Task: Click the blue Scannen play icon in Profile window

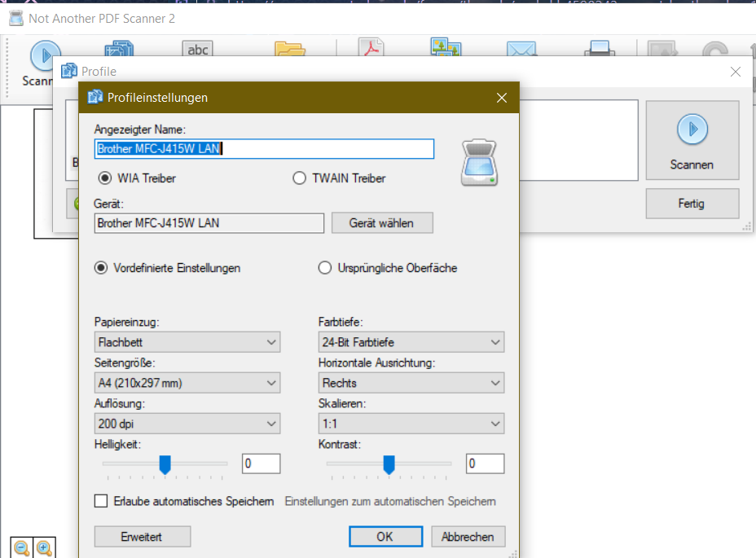Action: pos(692,130)
